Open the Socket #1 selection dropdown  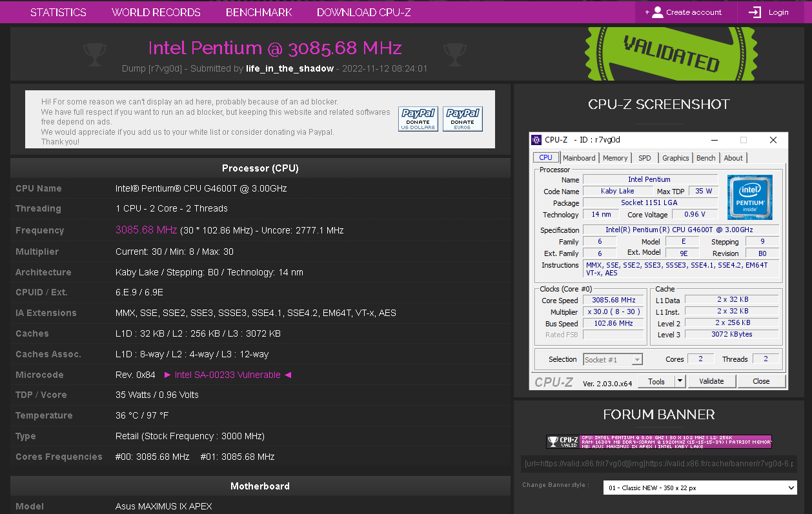click(613, 360)
